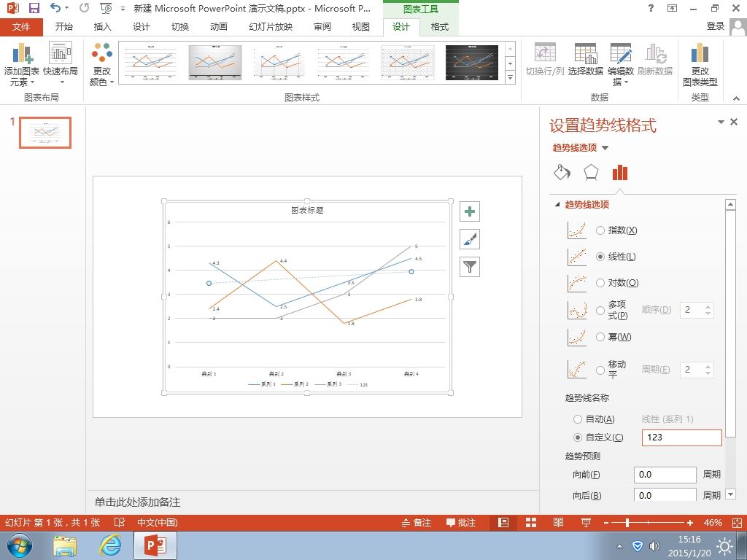
Task: Click Chart Filters funnel button
Action: (x=470, y=267)
